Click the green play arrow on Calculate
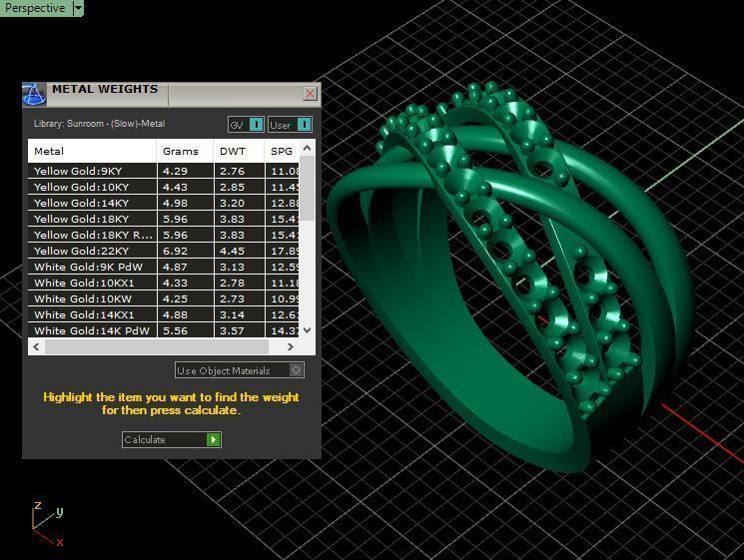744x560 pixels. pos(214,439)
